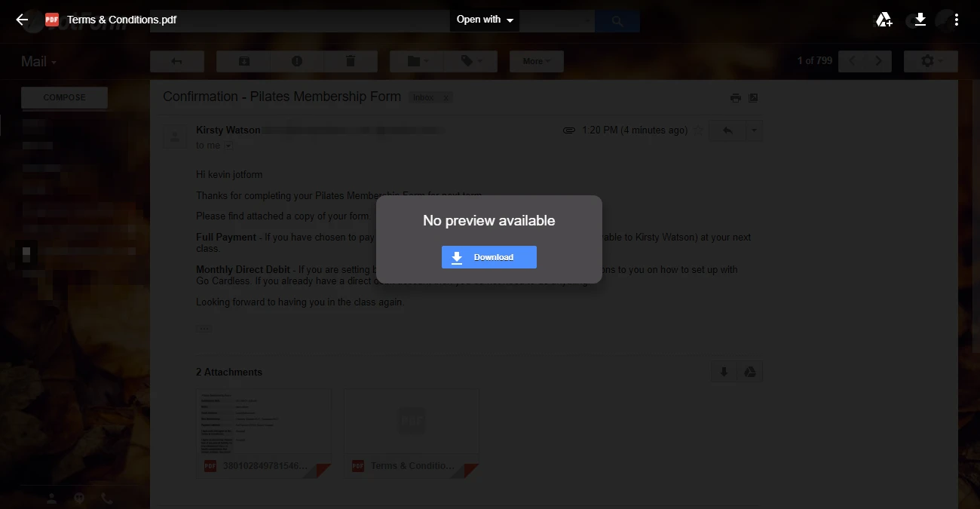
Task: Click the blue Gmail search button
Action: [x=617, y=21]
